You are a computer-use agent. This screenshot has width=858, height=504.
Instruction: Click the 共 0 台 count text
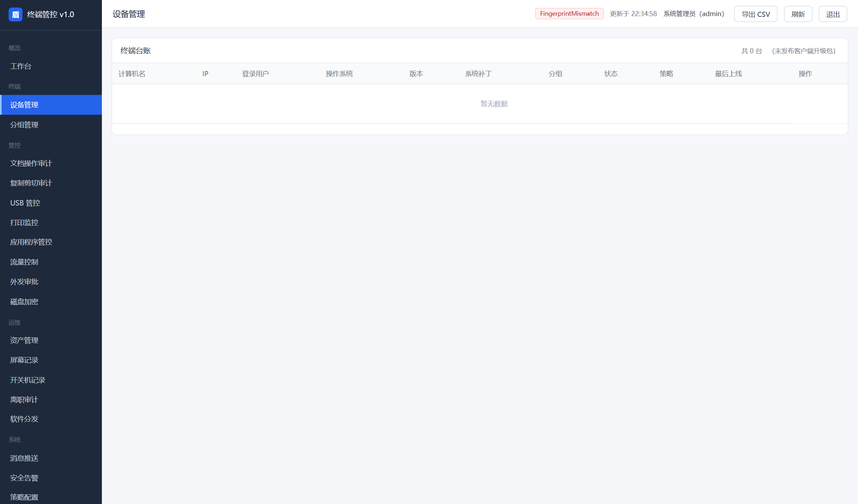click(x=752, y=51)
